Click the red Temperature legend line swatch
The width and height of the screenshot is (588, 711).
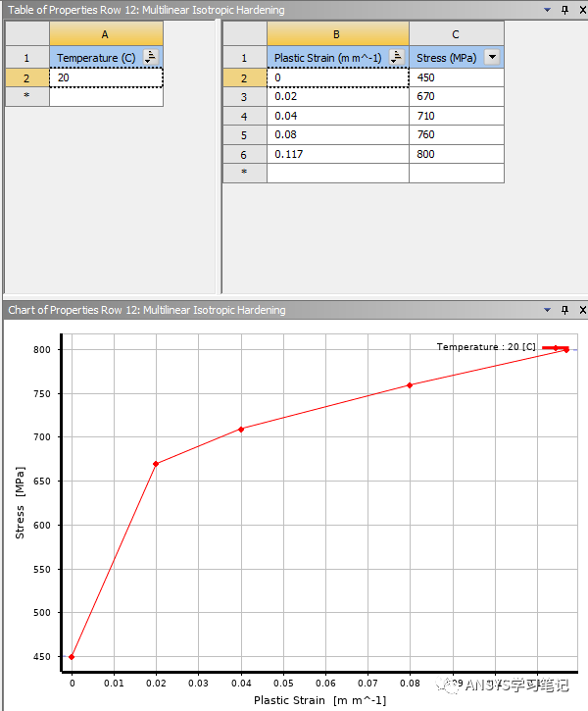coord(555,347)
